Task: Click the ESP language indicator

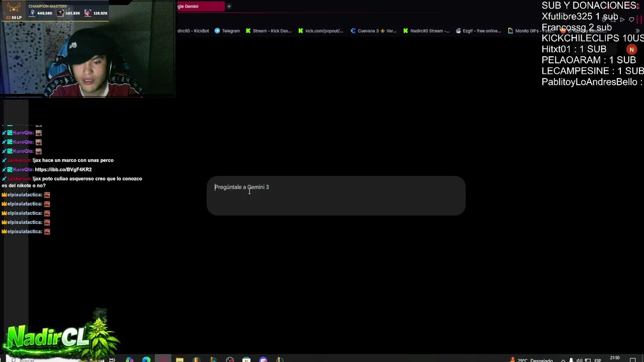Action: [x=598, y=360]
